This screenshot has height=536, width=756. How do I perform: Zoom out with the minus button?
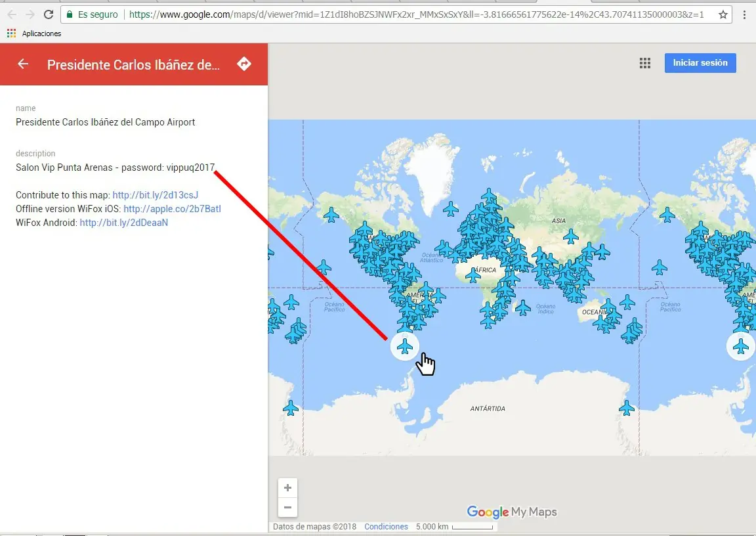click(288, 508)
